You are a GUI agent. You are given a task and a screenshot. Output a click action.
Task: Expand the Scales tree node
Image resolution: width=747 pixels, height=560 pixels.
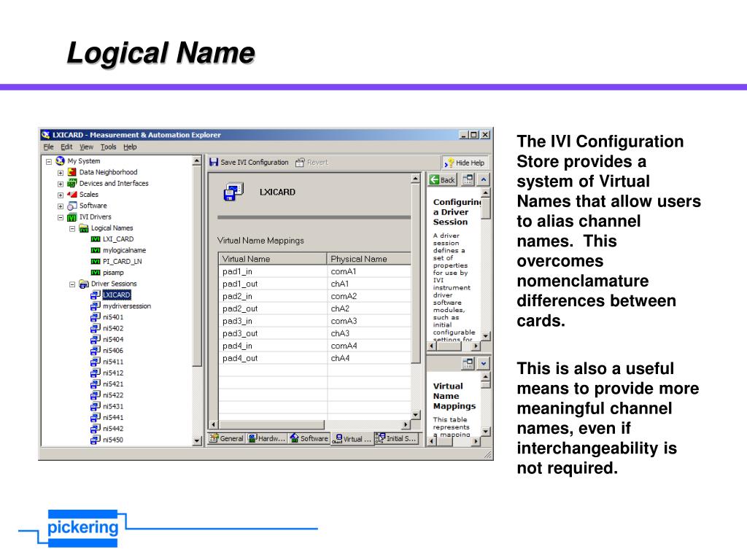pos(61,195)
